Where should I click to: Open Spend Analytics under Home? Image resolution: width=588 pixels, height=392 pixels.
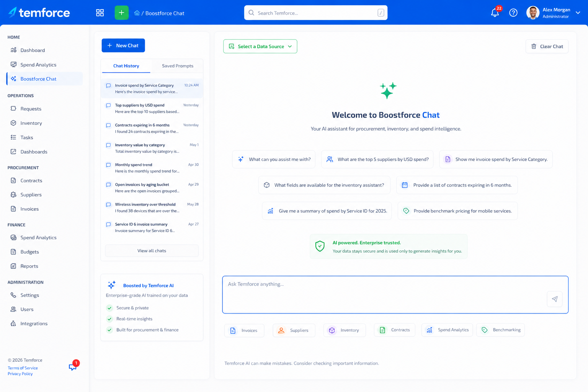click(45, 65)
